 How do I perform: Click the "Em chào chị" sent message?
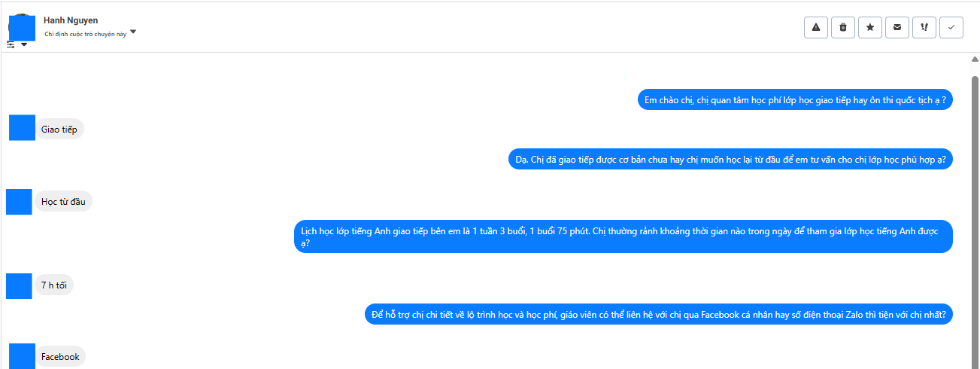[x=795, y=99]
